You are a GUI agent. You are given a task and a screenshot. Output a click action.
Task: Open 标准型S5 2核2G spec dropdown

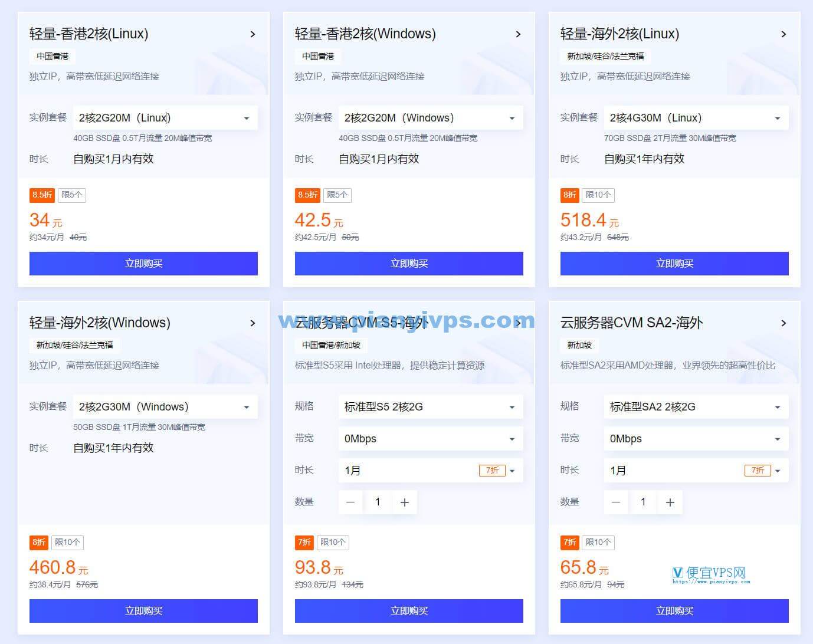[x=431, y=407]
